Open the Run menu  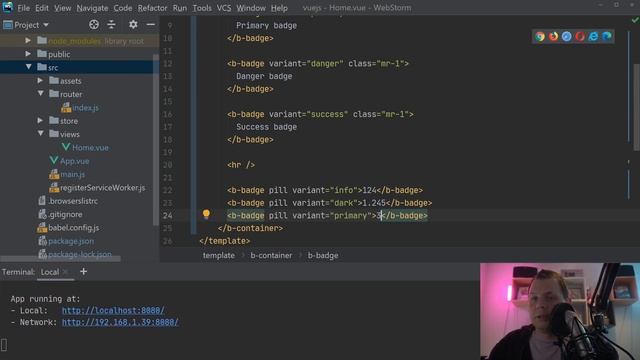click(180, 8)
